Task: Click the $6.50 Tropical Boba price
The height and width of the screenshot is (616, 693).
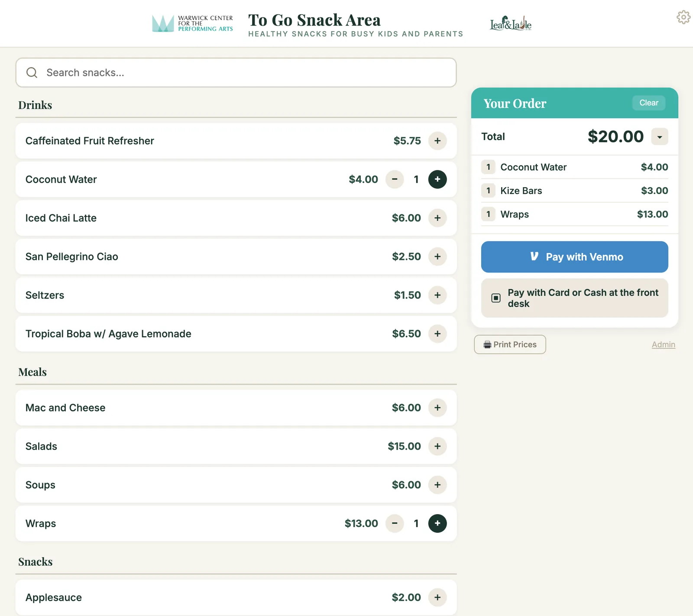Action: click(406, 334)
